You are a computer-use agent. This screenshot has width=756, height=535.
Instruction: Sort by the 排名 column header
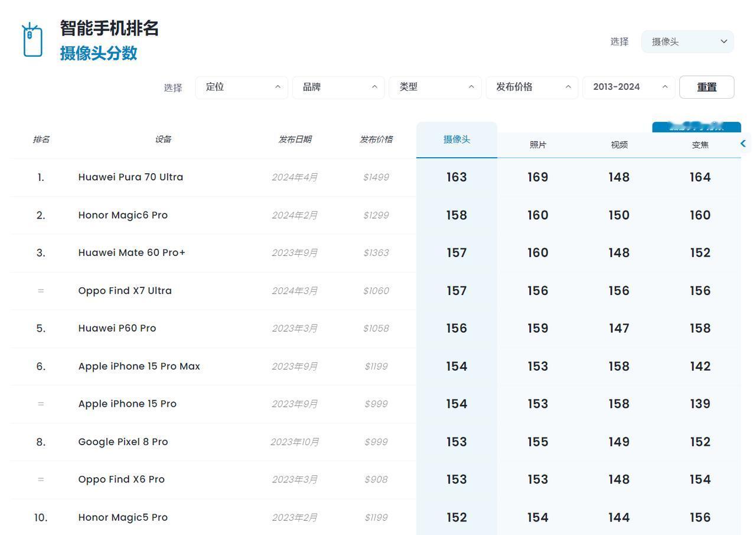tap(41, 140)
